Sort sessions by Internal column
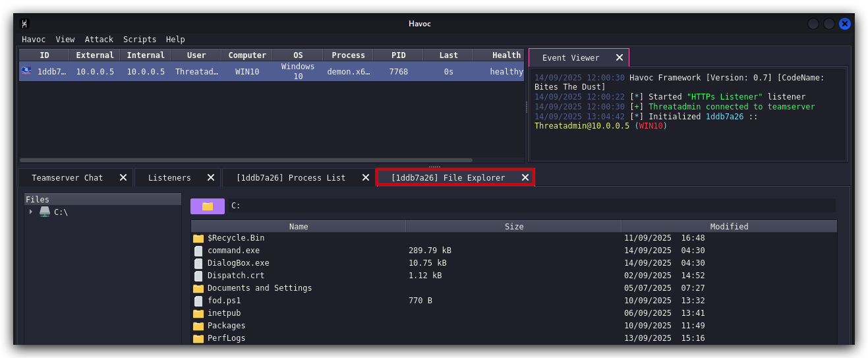This screenshot has height=358, width=868. pyautogui.click(x=146, y=55)
